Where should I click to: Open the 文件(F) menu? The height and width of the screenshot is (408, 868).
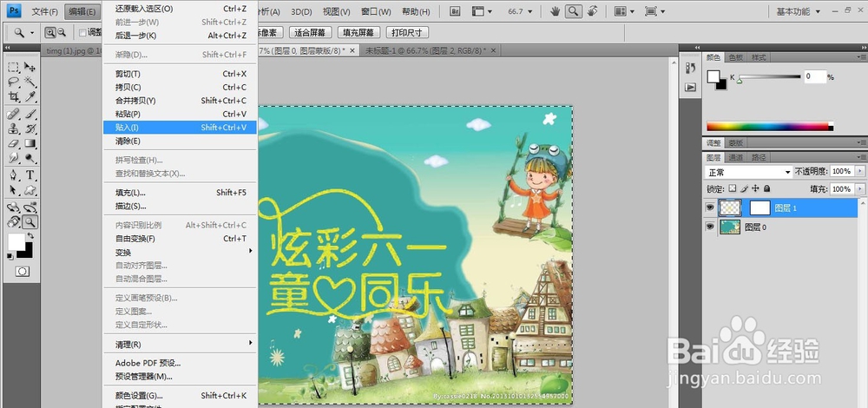[45, 11]
